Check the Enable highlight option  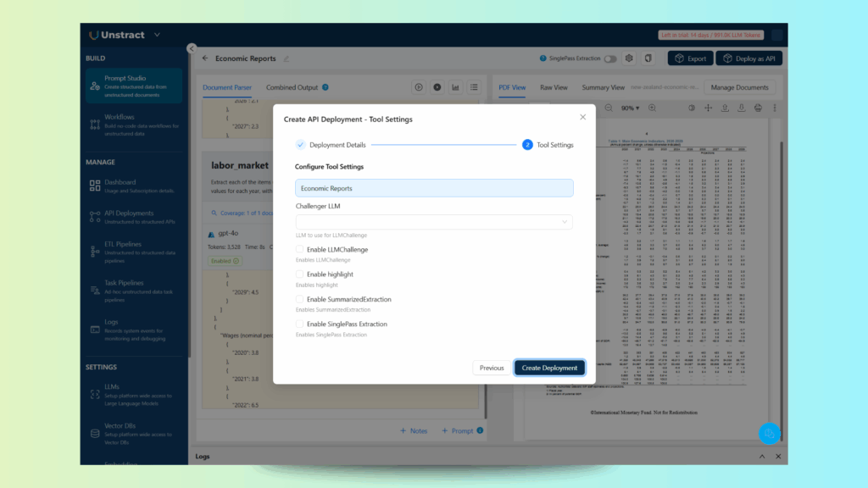tap(299, 274)
